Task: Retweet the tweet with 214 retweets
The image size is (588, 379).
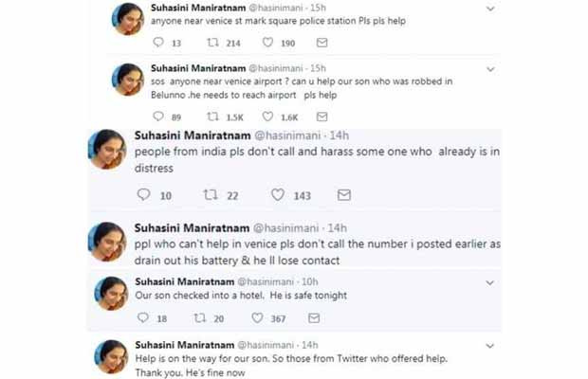Action: pos(213,43)
